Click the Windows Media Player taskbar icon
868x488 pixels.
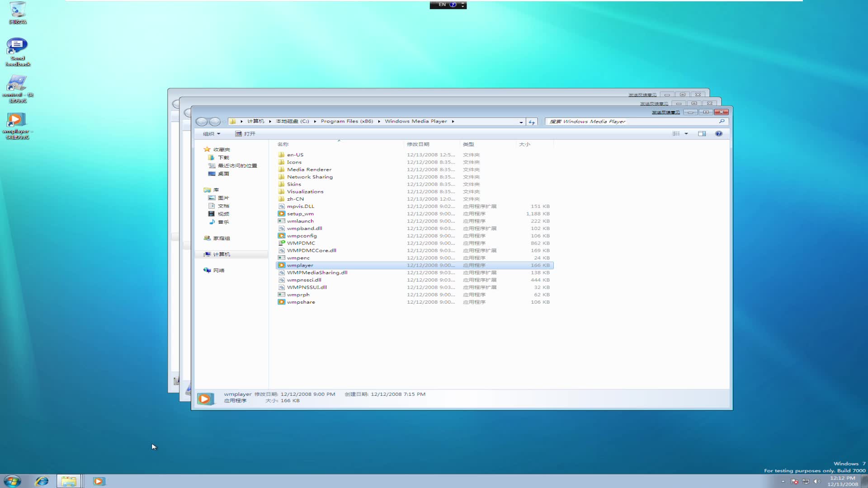[99, 481]
